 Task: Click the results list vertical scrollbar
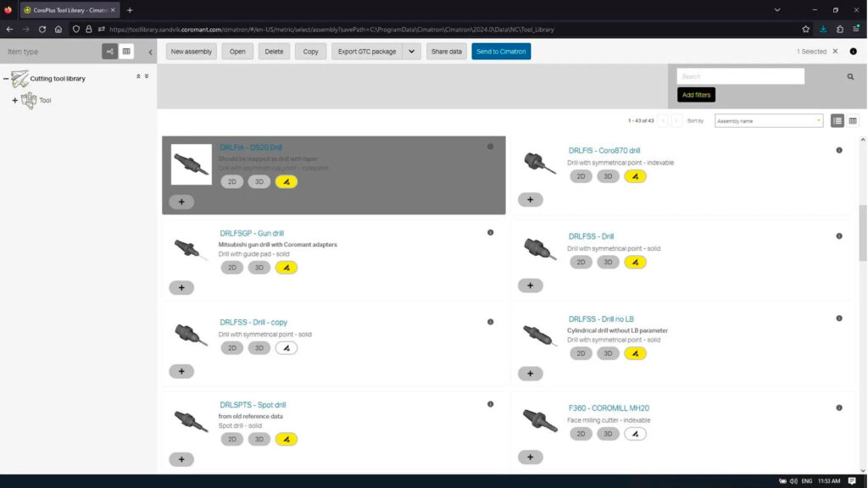862,233
